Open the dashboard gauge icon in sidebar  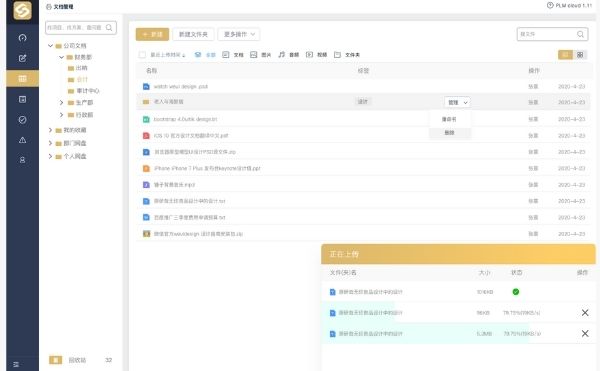(22, 37)
